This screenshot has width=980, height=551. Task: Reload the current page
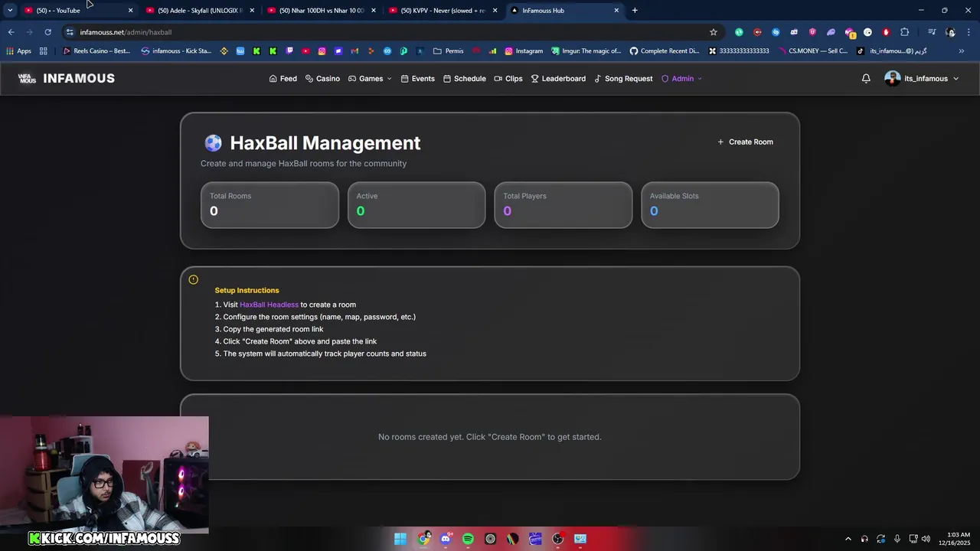point(47,32)
